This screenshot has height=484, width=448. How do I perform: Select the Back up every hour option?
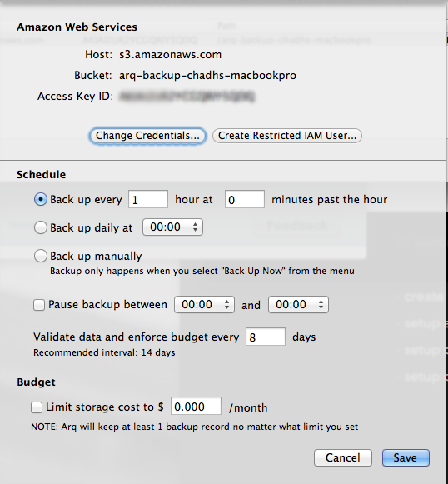point(41,199)
